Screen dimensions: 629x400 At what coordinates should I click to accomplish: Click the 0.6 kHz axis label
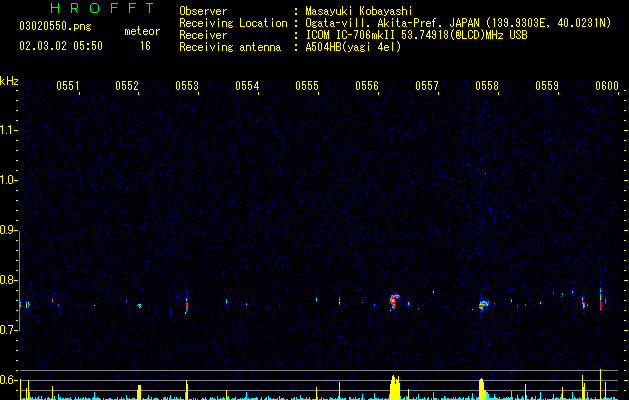pos(8,380)
